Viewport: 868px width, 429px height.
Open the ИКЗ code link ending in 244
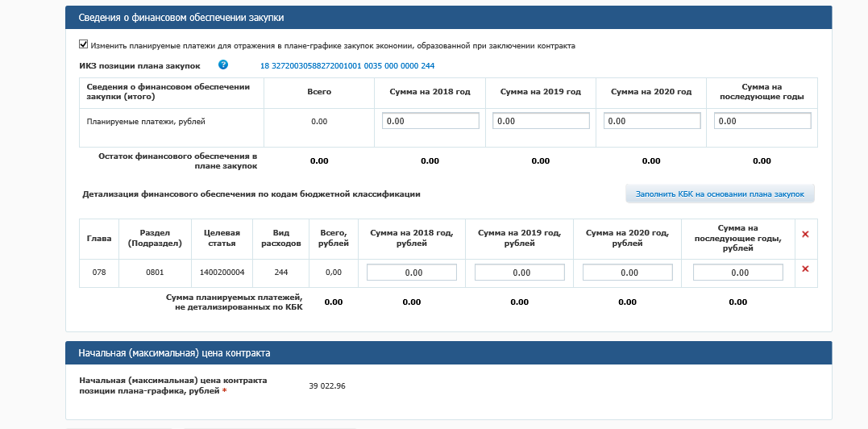tap(347, 65)
